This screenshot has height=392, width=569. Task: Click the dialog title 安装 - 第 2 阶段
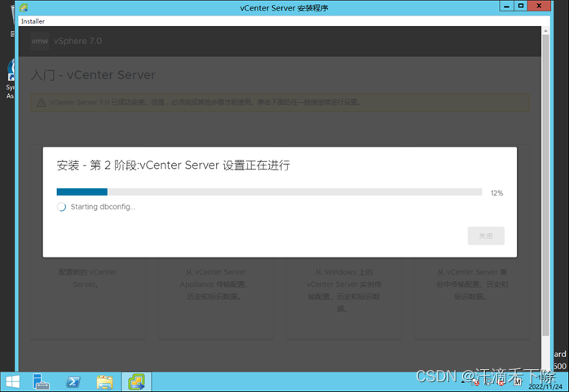pyautogui.click(x=173, y=165)
